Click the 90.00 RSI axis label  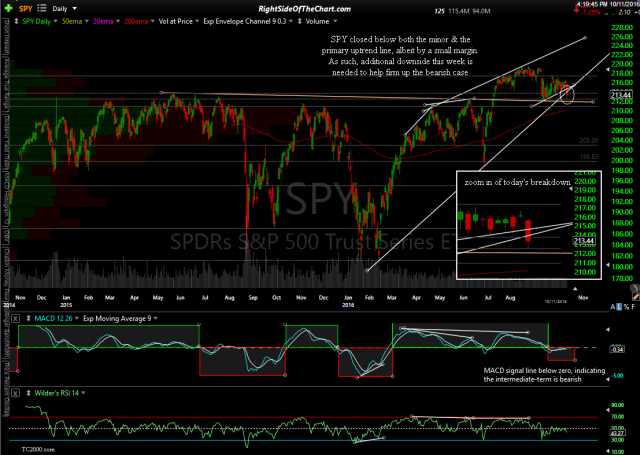tap(618, 405)
